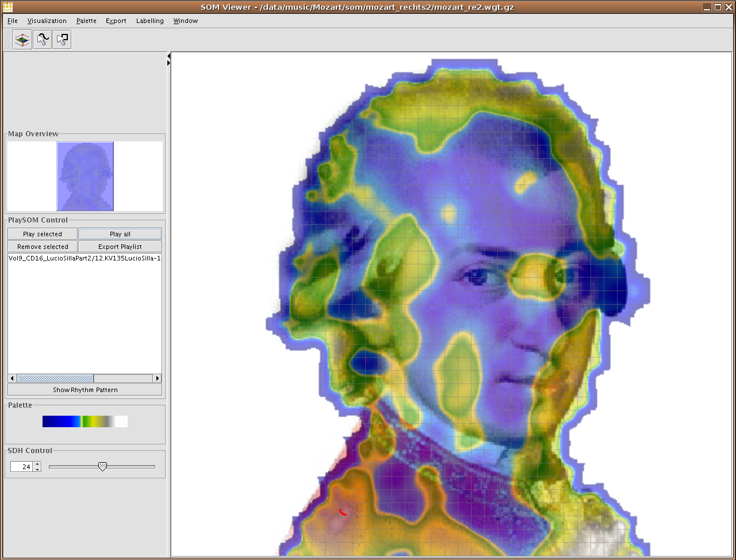Screen dimensions: 736x560
Task: Click the SDH value field showing 24
Action: (22, 467)
